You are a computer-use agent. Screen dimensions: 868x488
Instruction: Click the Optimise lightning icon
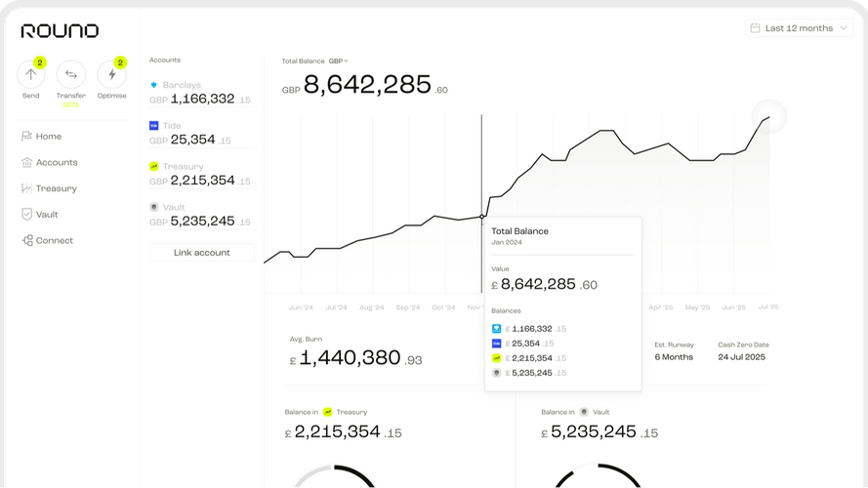click(112, 74)
